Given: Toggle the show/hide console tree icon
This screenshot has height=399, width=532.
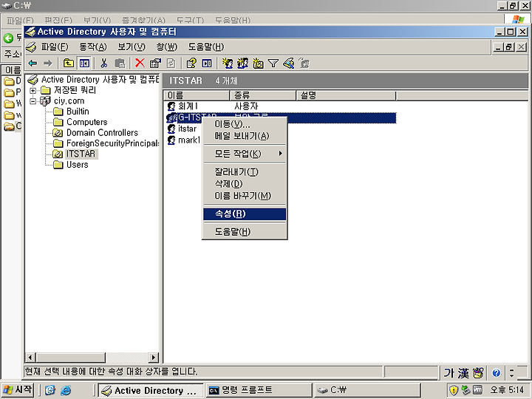Looking at the screenshot, I should [x=84, y=64].
